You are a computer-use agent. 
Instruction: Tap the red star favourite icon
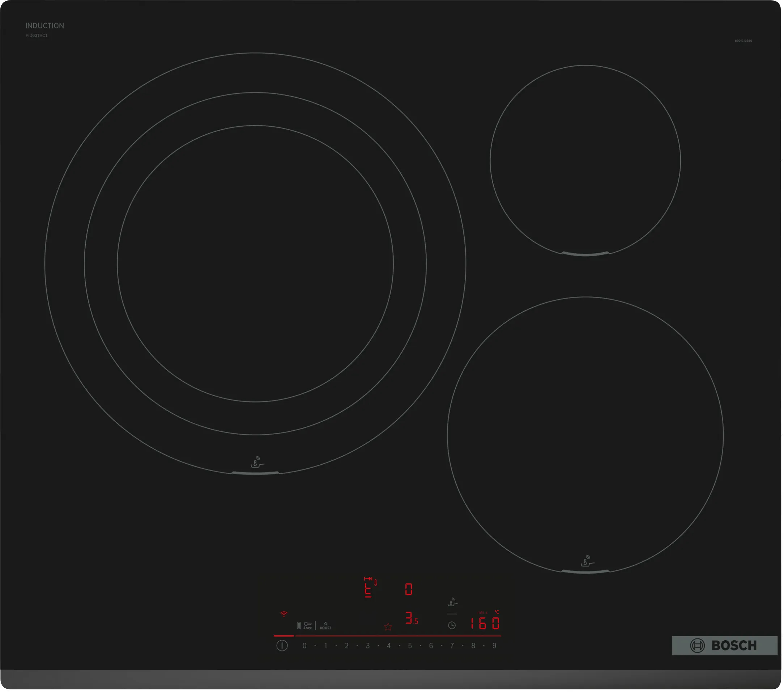pyautogui.click(x=388, y=627)
